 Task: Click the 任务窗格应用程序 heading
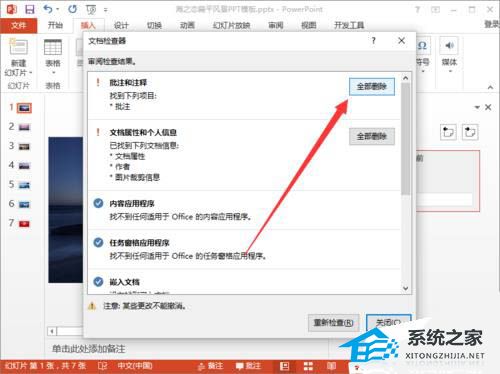pos(139,243)
